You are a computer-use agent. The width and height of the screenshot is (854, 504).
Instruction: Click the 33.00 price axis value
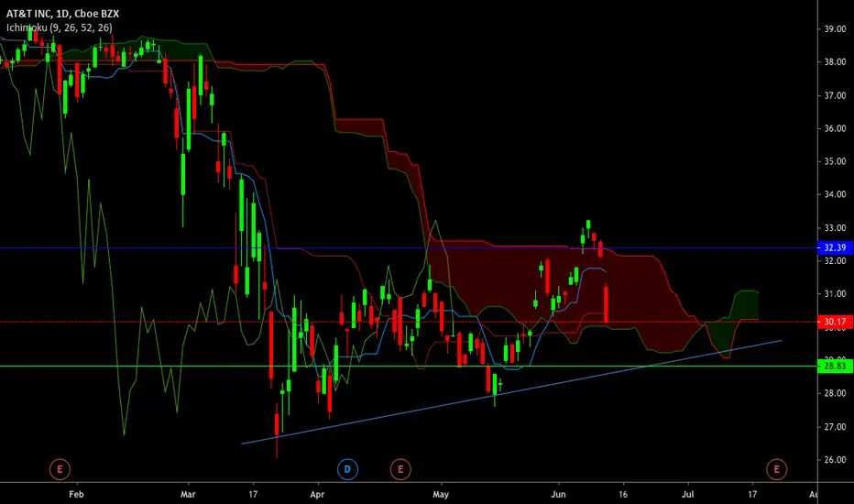tap(835, 228)
